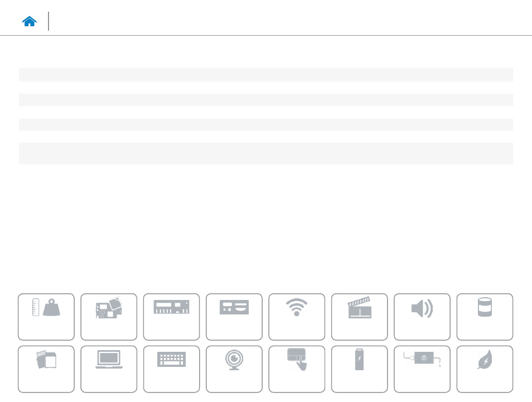Image resolution: width=532 pixels, height=402 pixels.
Task: Click the tallest gray shaded table row
Action: tap(266, 153)
